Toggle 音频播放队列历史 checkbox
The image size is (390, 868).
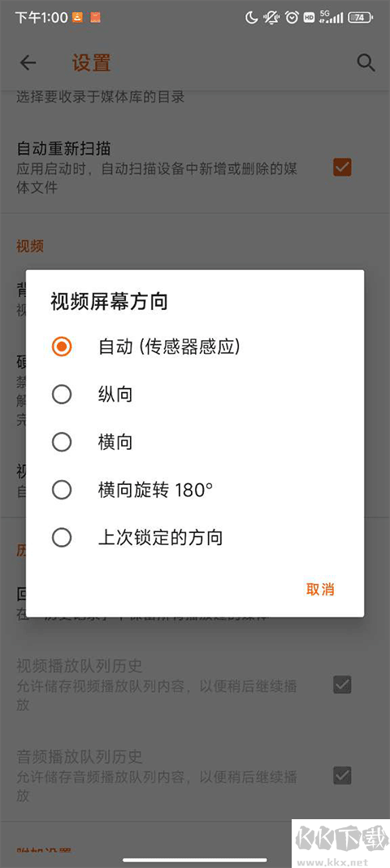[x=342, y=775]
